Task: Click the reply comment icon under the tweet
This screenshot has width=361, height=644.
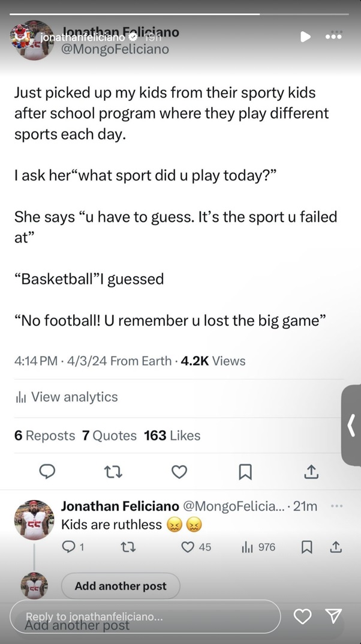Action: click(x=47, y=472)
